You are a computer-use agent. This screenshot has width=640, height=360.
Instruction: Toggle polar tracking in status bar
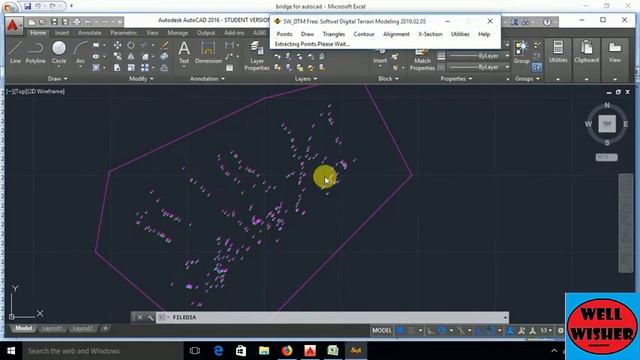tap(442, 330)
